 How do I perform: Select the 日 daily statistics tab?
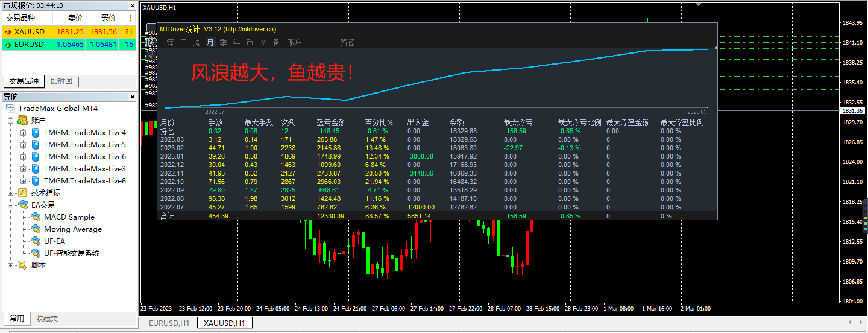pos(183,42)
